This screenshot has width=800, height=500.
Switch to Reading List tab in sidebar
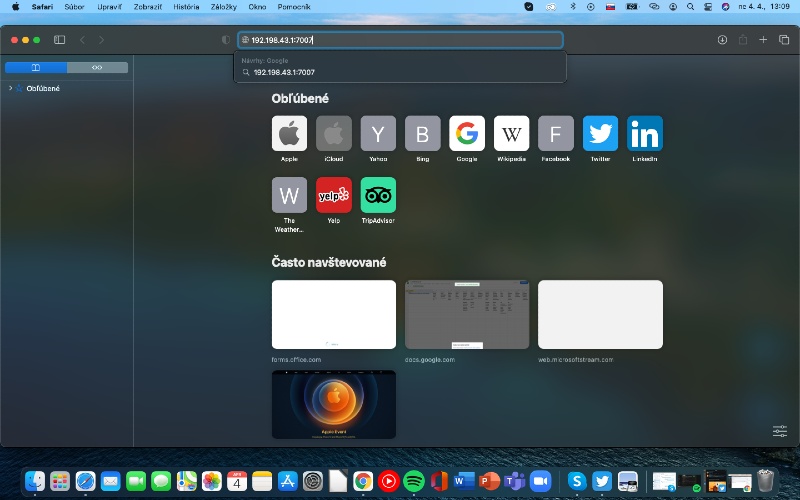(x=97, y=68)
